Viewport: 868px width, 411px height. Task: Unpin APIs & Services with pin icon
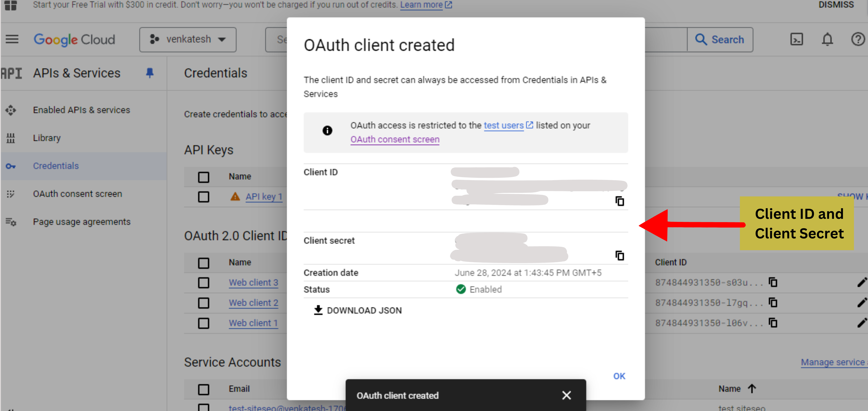150,73
